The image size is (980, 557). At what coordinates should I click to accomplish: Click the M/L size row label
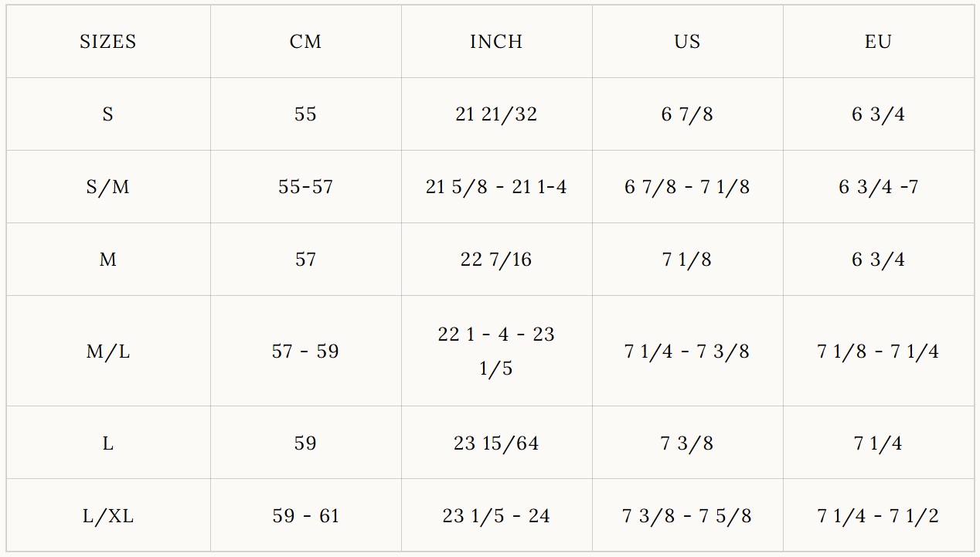(108, 352)
